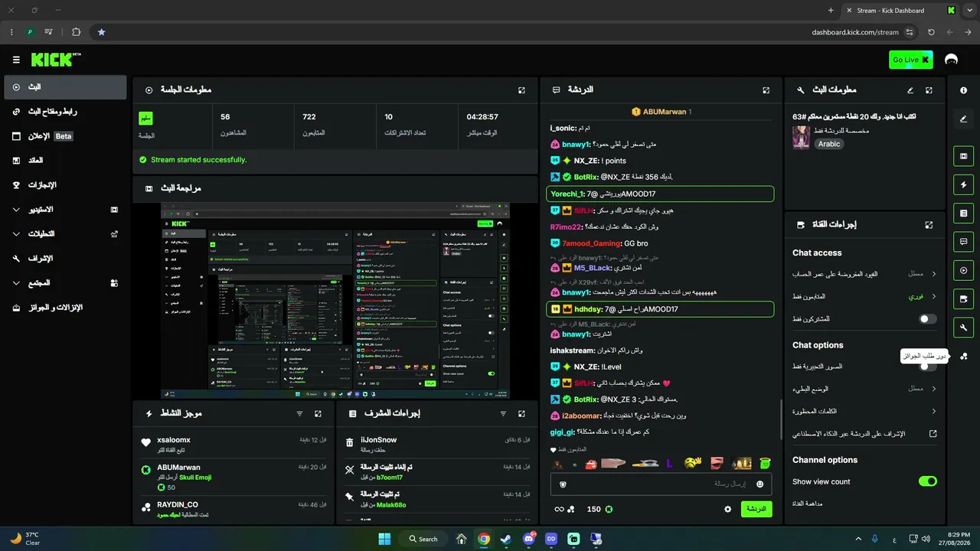Edit stream info using the panel pencil icon
980x551 pixels.
tap(910, 90)
